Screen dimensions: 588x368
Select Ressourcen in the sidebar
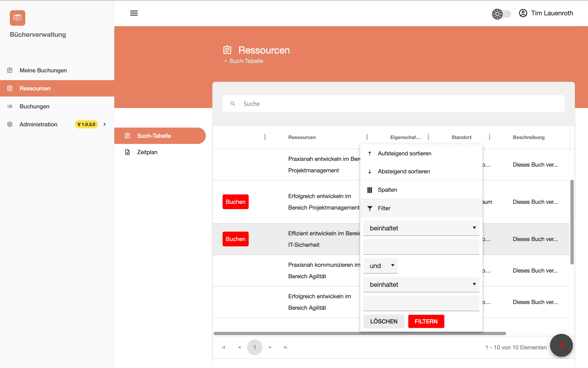click(x=57, y=88)
